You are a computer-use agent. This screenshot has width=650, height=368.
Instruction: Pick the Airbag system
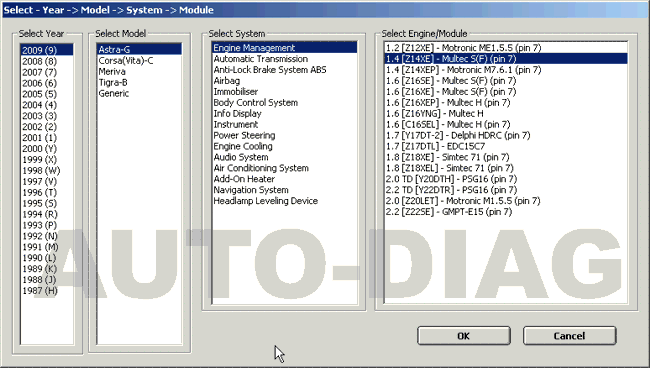click(x=284, y=80)
